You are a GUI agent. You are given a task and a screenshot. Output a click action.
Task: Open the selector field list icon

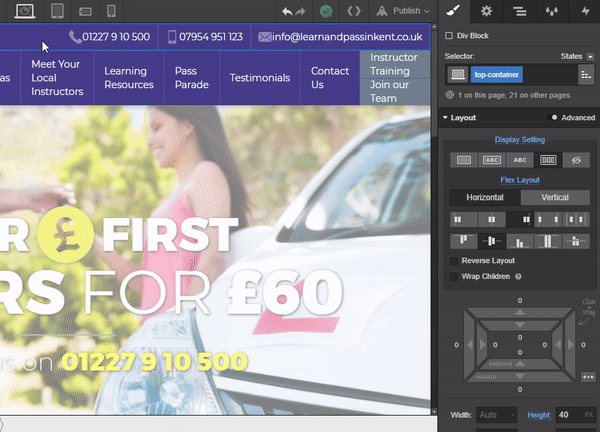point(586,75)
